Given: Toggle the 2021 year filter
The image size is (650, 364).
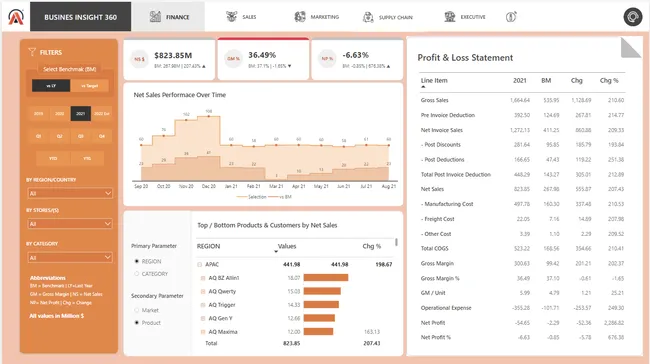Looking at the screenshot, I should tap(81, 114).
